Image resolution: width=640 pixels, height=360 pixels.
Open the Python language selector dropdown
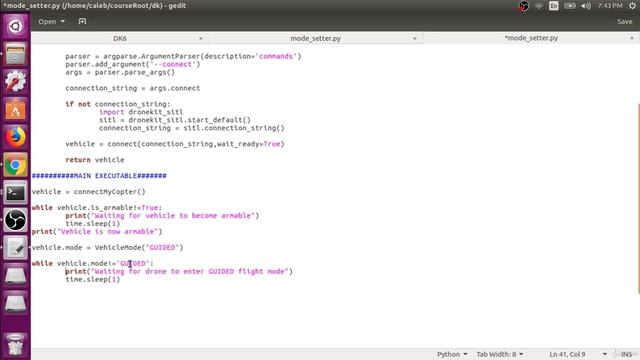452,354
